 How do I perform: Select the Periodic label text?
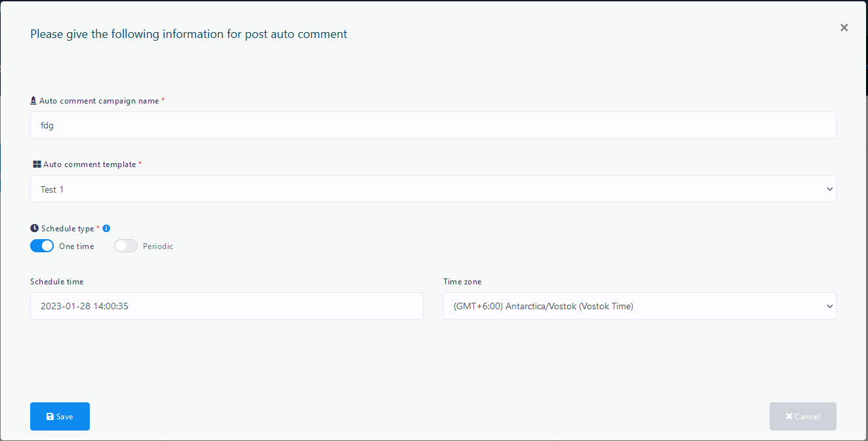click(158, 246)
